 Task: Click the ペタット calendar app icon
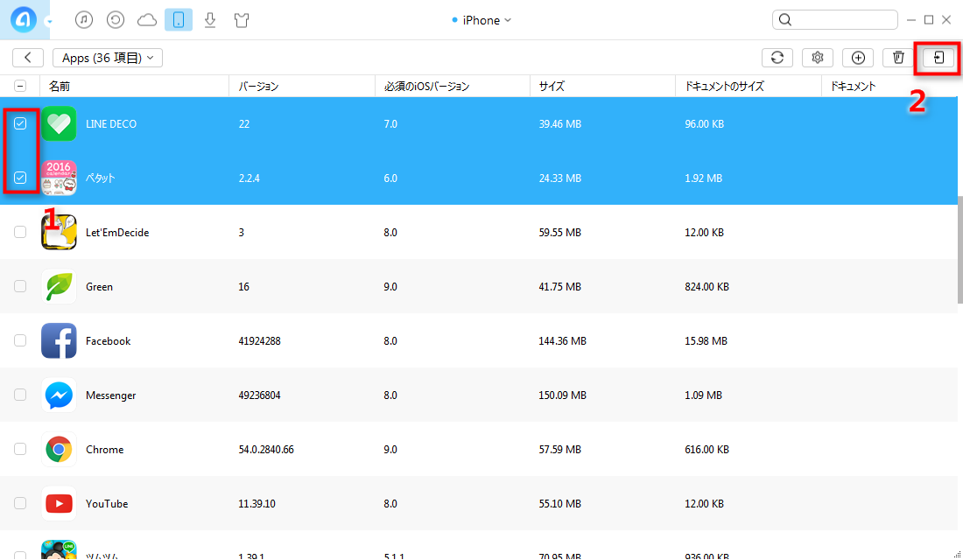(x=59, y=178)
